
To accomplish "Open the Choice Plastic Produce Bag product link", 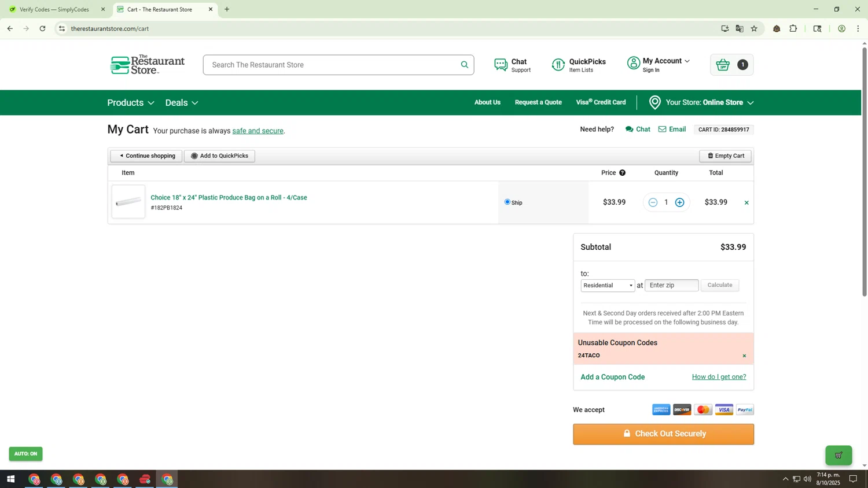I will click(x=229, y=198).
